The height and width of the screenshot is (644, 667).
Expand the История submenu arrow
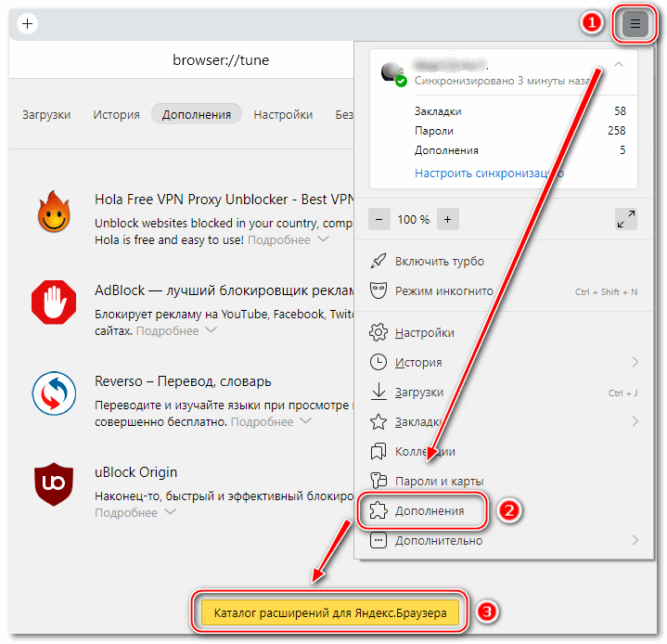point(635,362)
